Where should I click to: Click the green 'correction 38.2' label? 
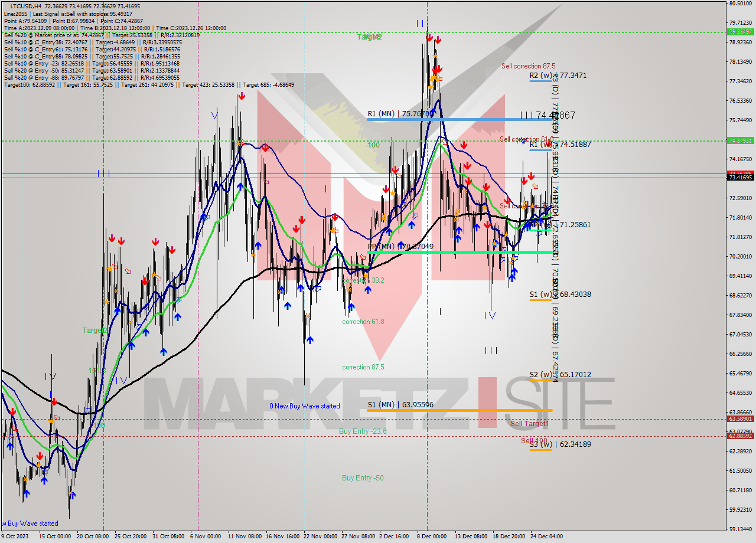tap(363, 280)
